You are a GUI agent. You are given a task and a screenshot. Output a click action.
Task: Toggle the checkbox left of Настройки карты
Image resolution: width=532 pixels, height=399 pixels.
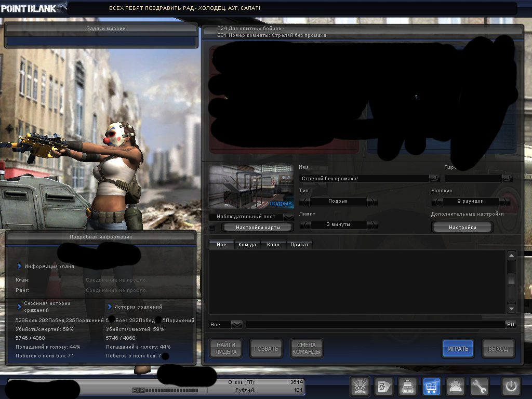[x=212, y=228]
